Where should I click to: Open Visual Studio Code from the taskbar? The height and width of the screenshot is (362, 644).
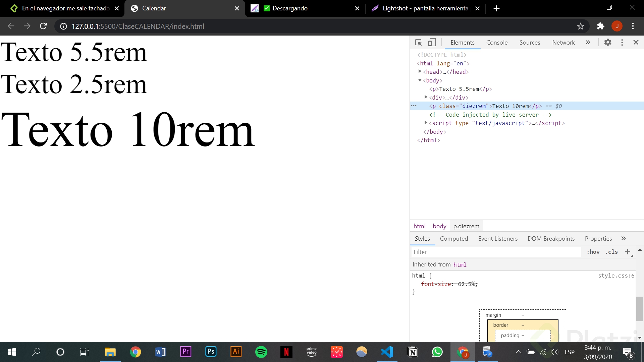[x=387, y=352]
